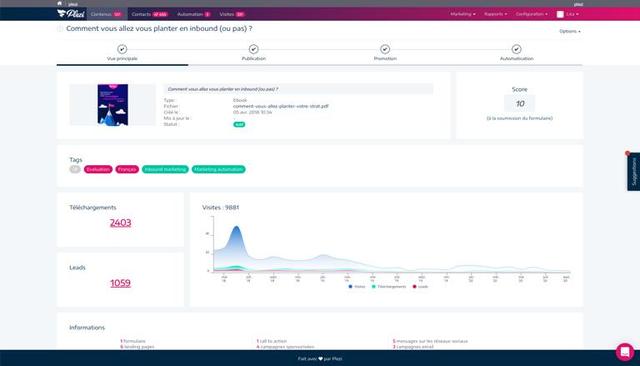Click the ebook cover thumbnail
The width and height of the screenshot is (640, 366).
click(113, 105)
